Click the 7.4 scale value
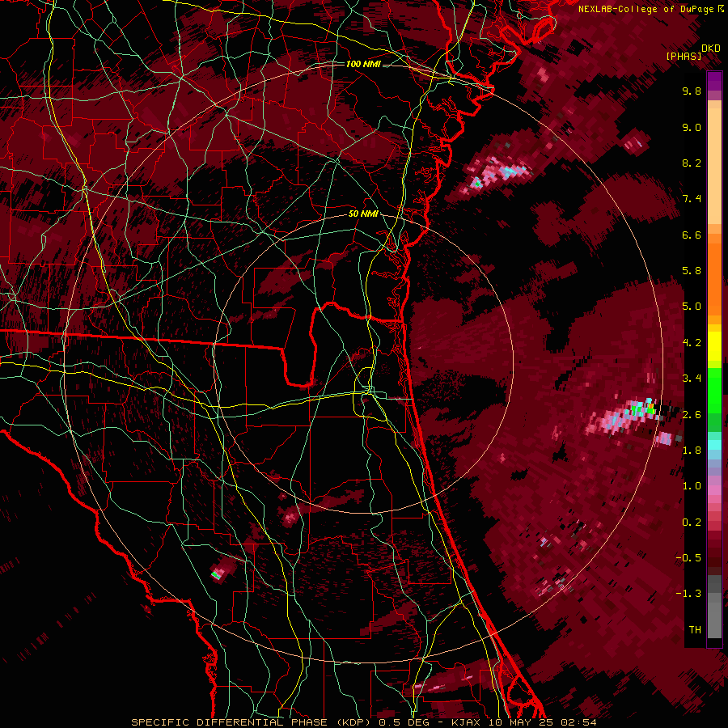The height and width of the screenshot is (728, 728). pyautogui.click(x=692, y=199)
